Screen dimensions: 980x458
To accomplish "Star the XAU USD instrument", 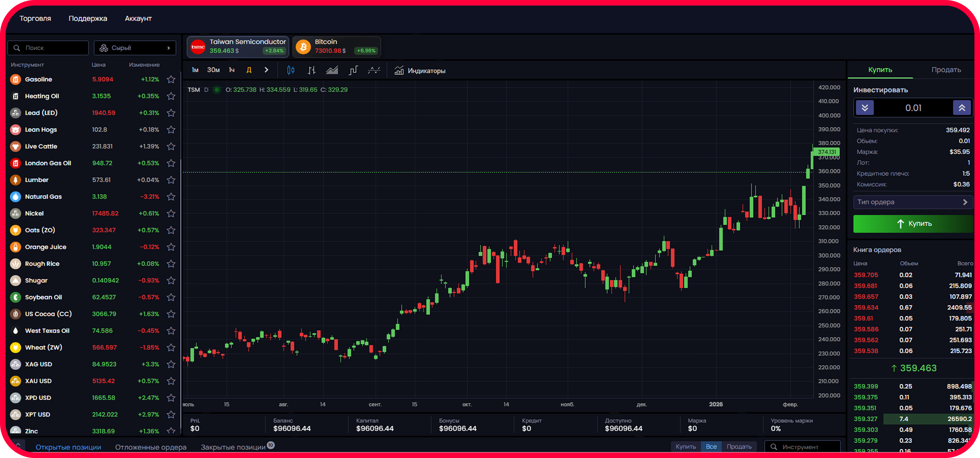I will point(171,381).
